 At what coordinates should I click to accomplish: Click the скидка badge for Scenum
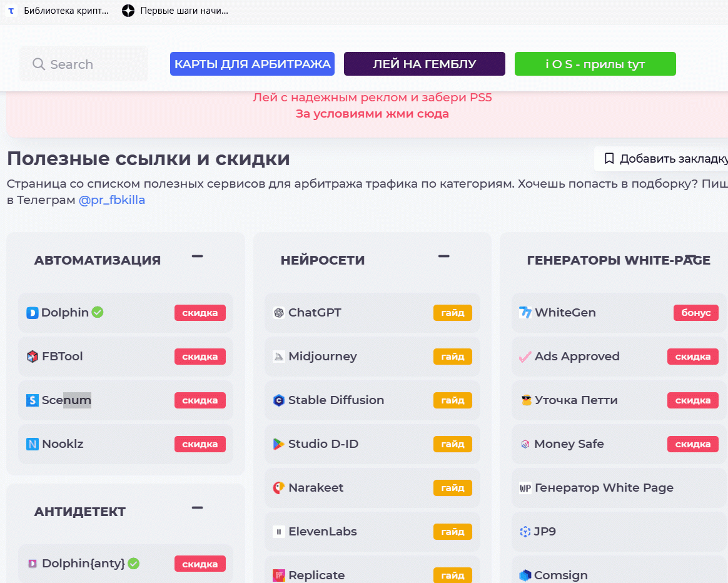pyautogui.click(x=200, y=400)
